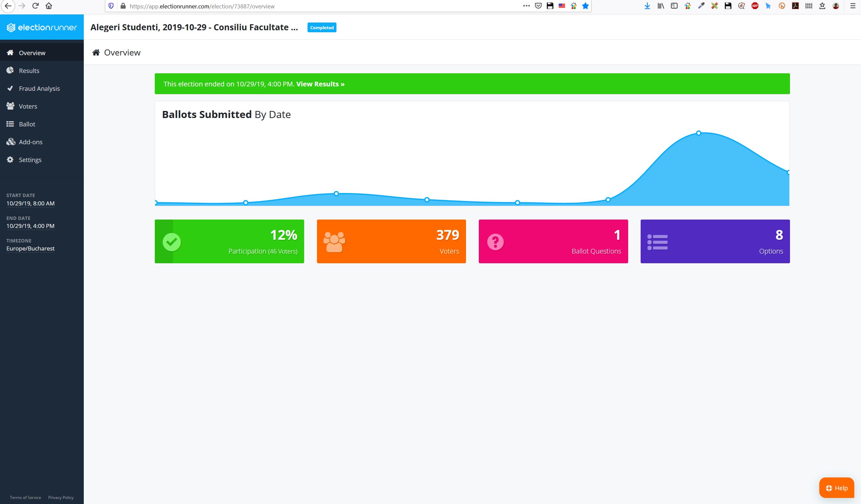Open the Add-ons cubes sidebar item
The image size is (861, 504).
click(x=42, y=142)
